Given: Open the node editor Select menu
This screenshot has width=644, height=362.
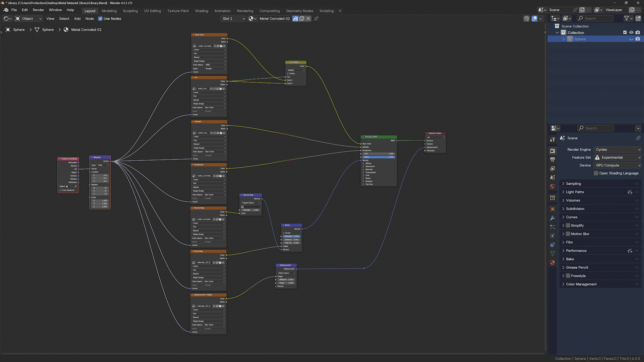Looking at the screenshot, I should pyautogui.click(x=64, y=19).
